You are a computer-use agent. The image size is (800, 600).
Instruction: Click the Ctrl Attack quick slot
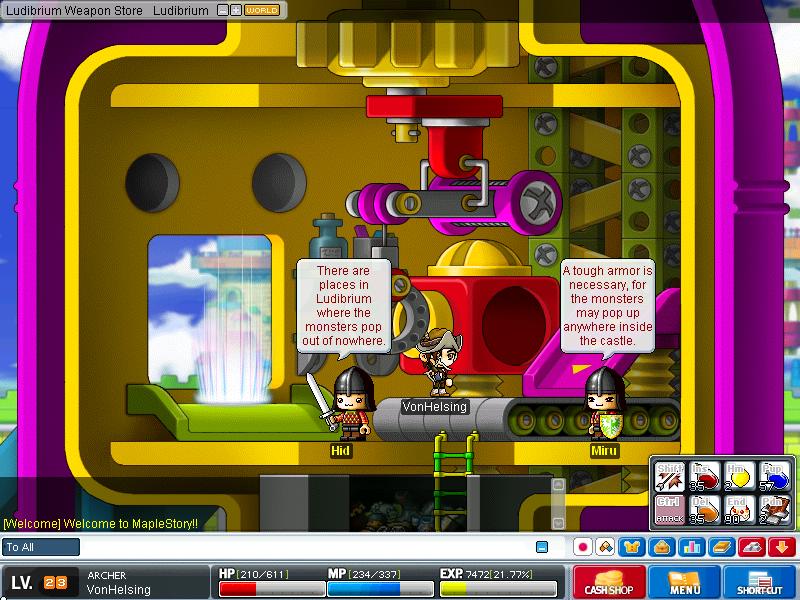click(x=669, y=510)
